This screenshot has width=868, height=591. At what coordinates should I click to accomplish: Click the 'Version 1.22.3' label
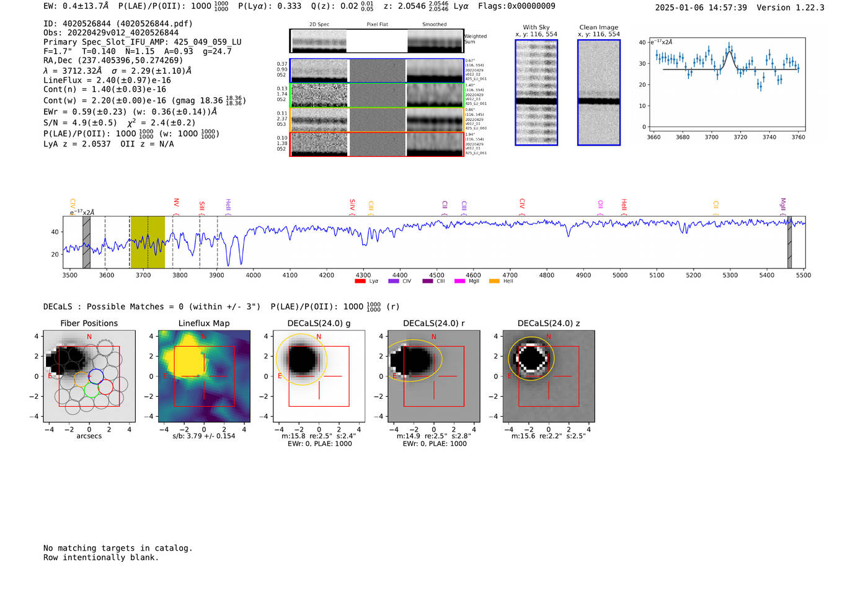(x=790, y=8)
